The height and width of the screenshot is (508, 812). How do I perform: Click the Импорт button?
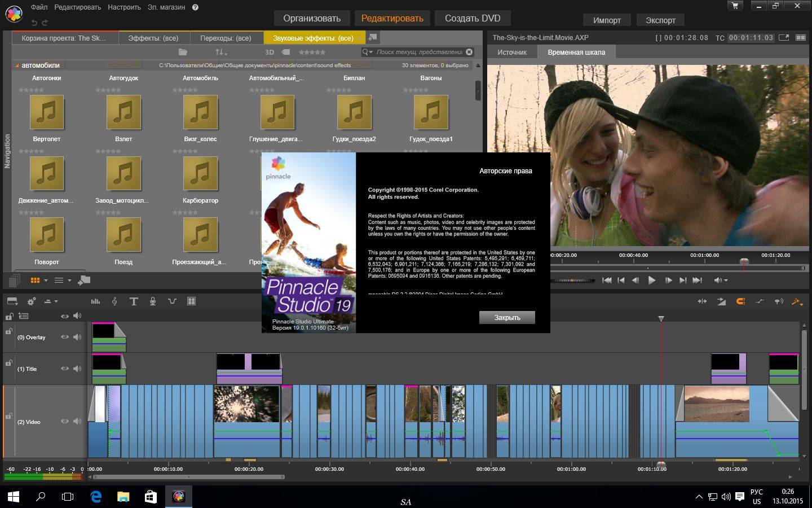coord(607,20)
